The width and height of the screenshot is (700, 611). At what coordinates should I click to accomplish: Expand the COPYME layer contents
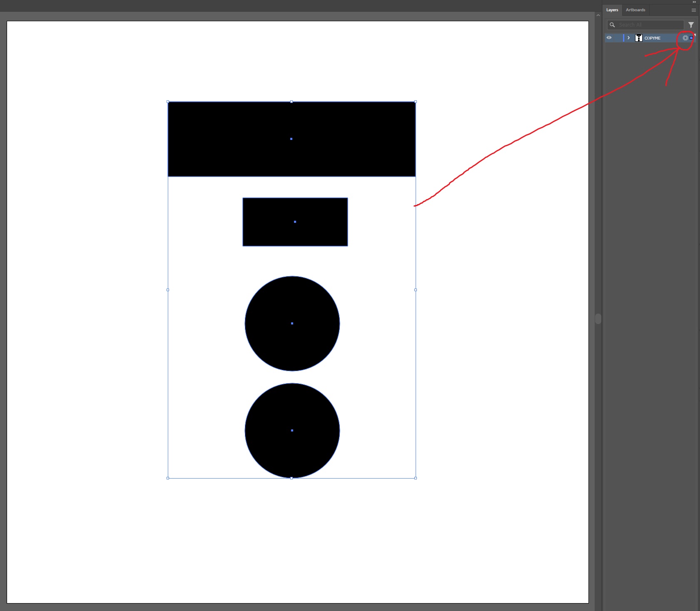(x=628, y=38)
